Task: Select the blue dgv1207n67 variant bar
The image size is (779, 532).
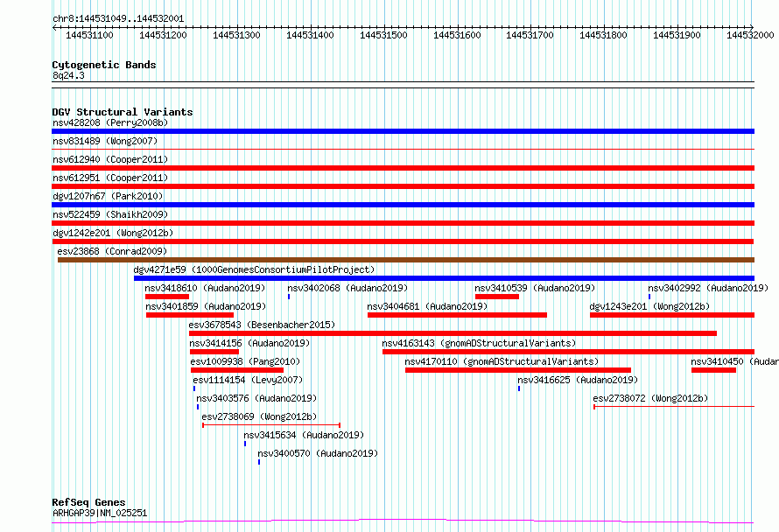Action: (403, 205)
